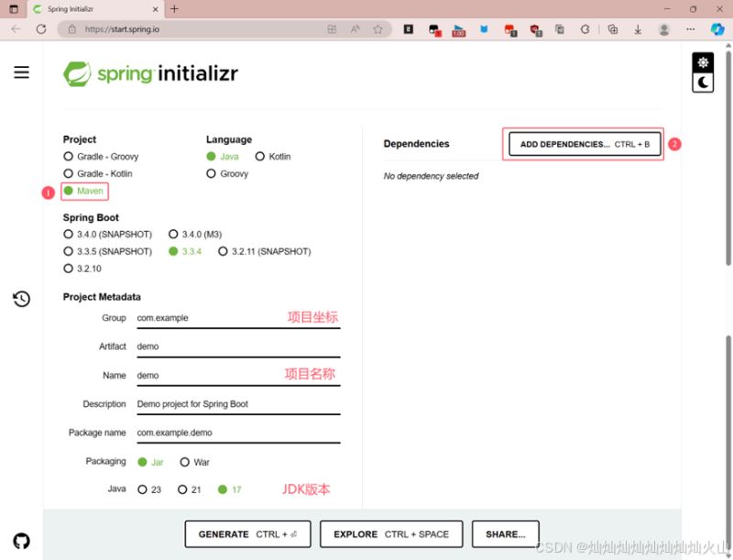
Task: Click the Dependencies heading
Action: [417, 144]
